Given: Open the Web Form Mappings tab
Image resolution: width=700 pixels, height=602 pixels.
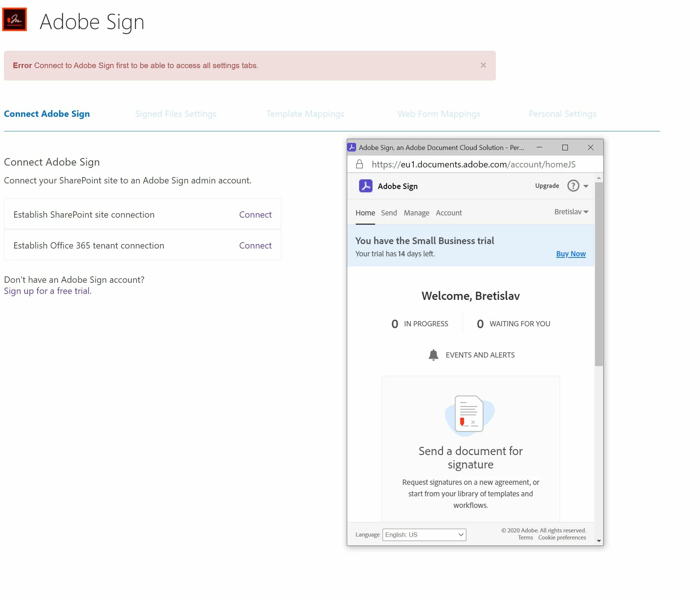Looking at the screenshot, I should click(439, 114).
